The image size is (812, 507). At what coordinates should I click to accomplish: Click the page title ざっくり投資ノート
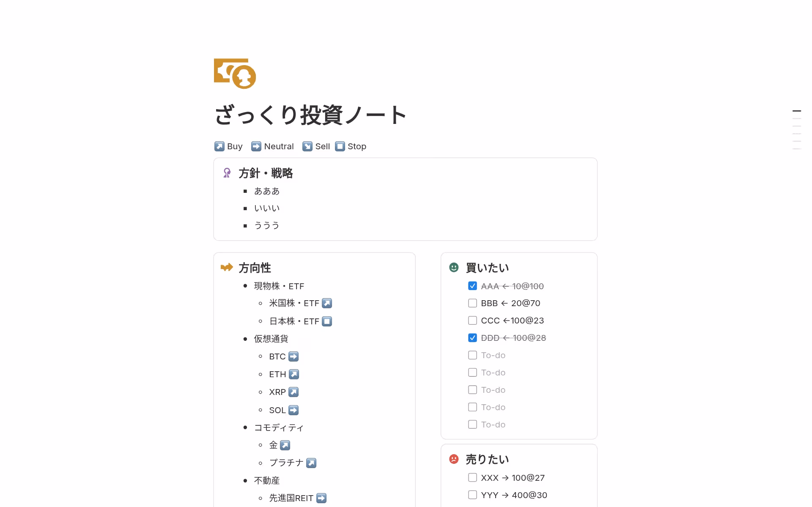[x=310, y=115]
